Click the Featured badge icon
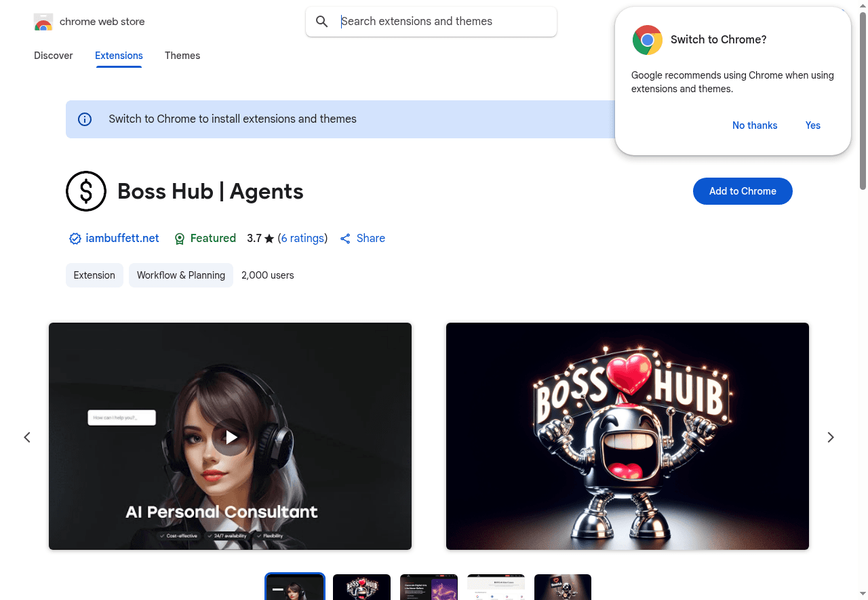The image size is (868, 600). [x=180, y=238]
